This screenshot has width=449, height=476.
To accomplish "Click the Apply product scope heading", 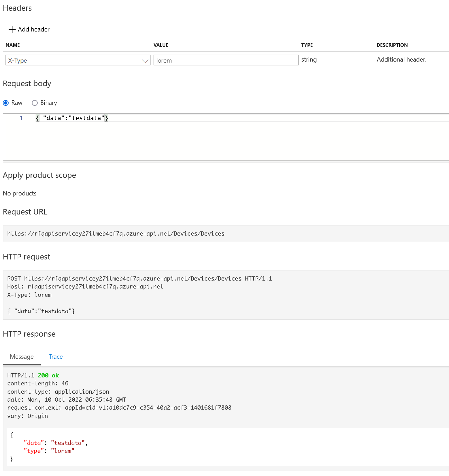I will click(x=39, y=175).
